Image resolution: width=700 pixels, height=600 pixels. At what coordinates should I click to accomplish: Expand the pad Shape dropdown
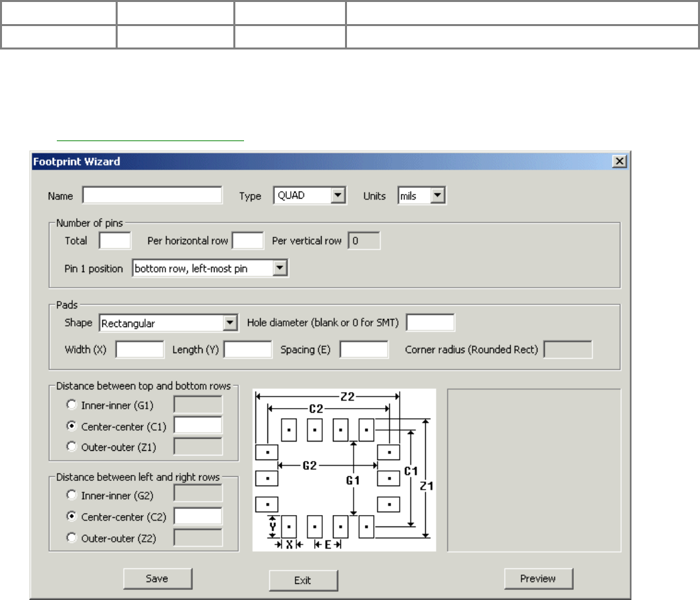click(231, 323)
